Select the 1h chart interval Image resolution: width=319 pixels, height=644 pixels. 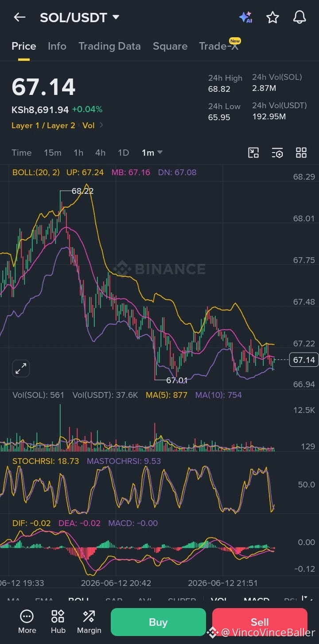point(78,153)
